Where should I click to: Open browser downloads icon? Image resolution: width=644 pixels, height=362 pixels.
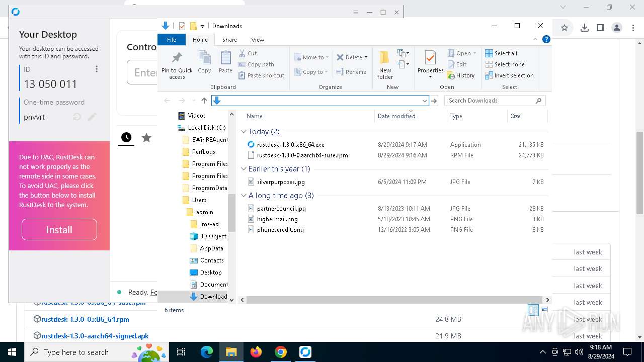tap(584, 28)
